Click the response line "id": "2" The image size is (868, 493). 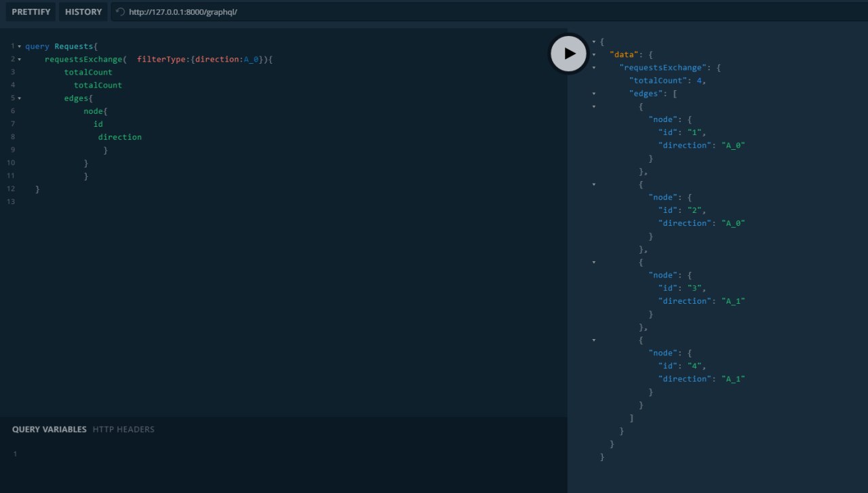click(682, 210)
